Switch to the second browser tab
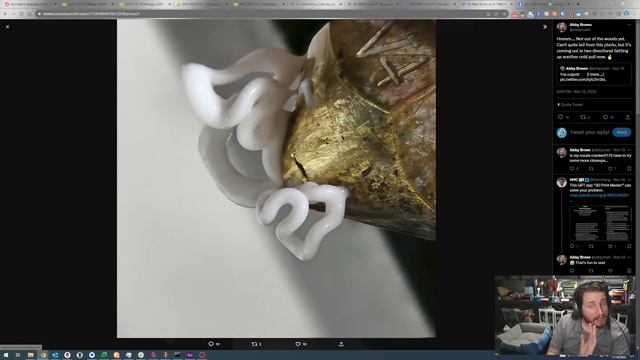640x360 pixels. click(x=88, y=4)
